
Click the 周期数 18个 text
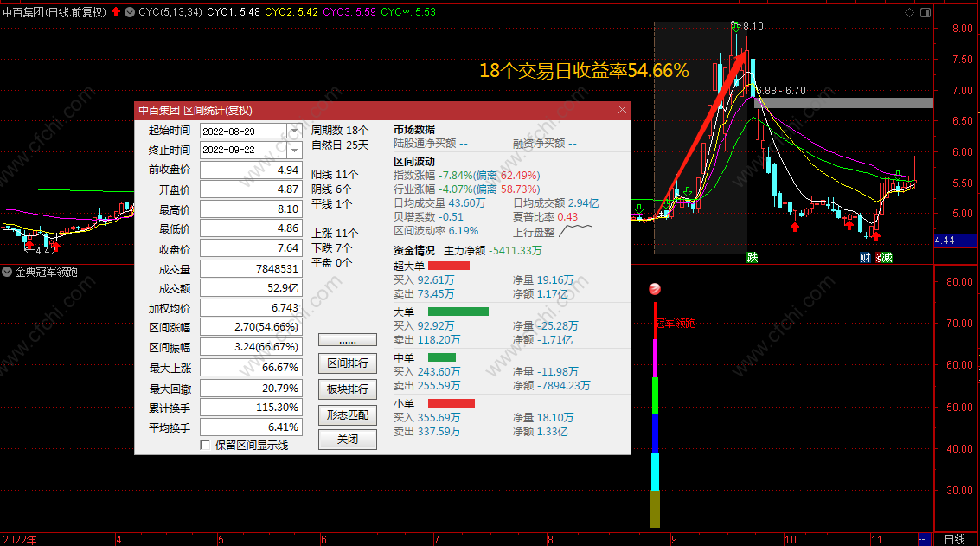[340, 131]
